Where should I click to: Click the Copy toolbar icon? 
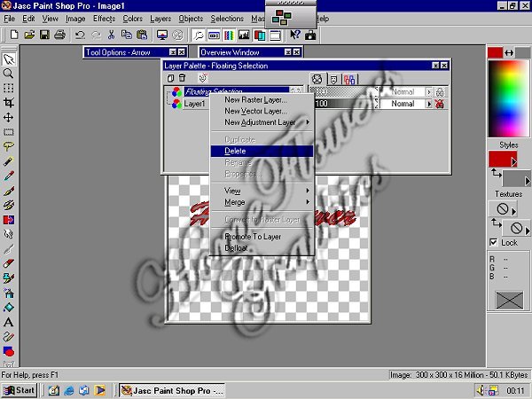coord(127,35)
